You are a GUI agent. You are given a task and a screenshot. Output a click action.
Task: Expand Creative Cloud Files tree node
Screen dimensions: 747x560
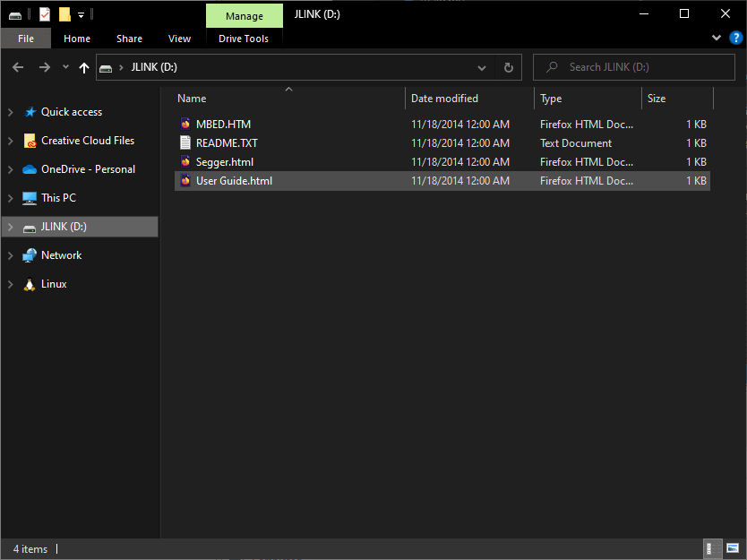pos(11,141)
